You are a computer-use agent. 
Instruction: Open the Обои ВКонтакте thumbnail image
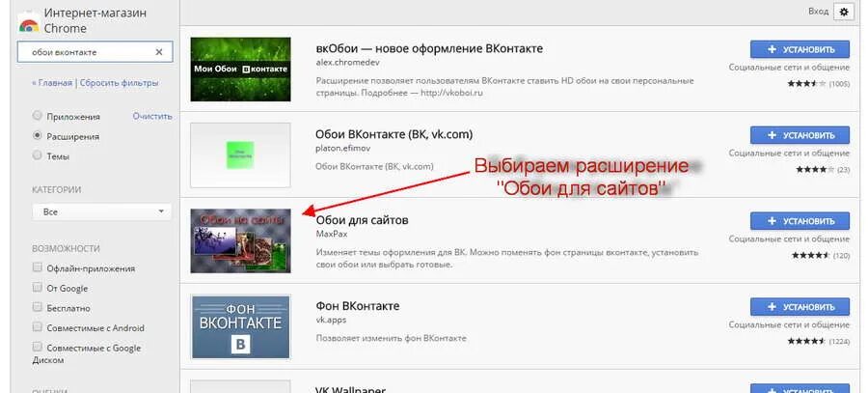pyautogui.click(x=240, y=155)
